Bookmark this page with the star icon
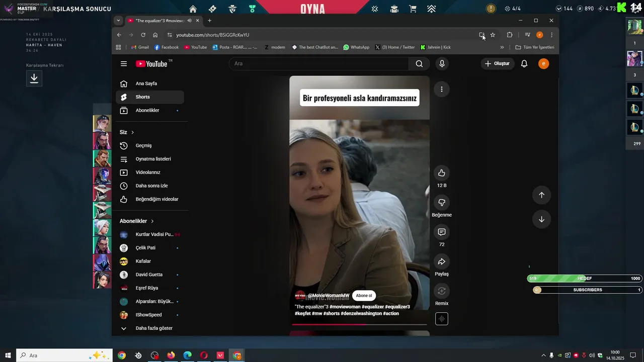The height and width of the screenshot is (362, 644). pyautogui.click(x=493, y=35)
